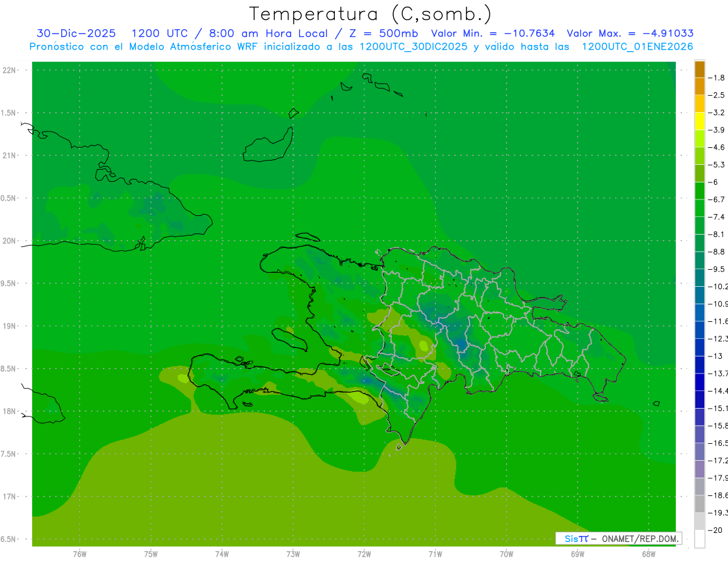Click the colorbar value "-6.7"

coord(717,199)
